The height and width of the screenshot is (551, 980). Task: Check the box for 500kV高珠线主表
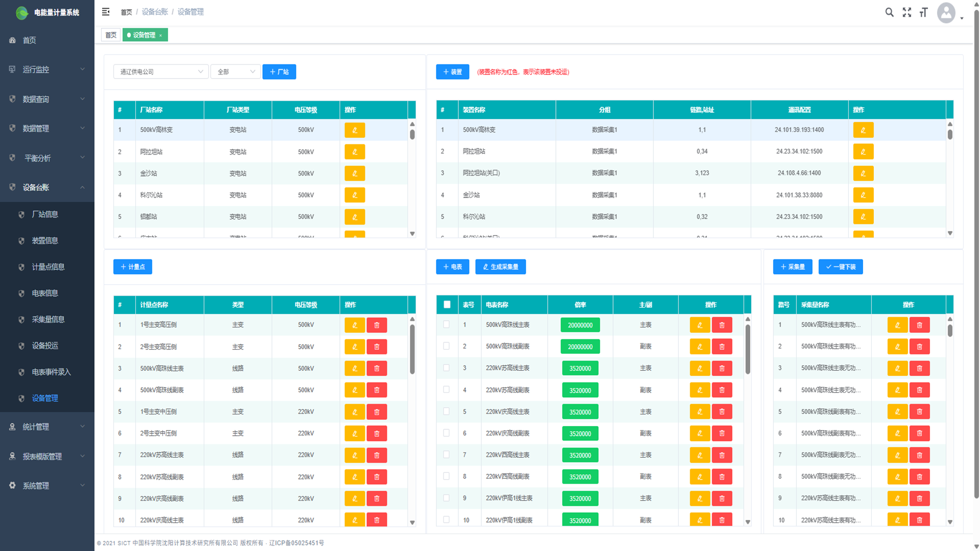tap(447, 324)
